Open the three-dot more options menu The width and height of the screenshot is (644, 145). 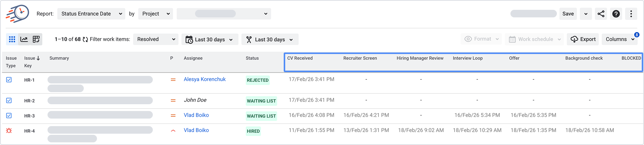click(631, 14)
